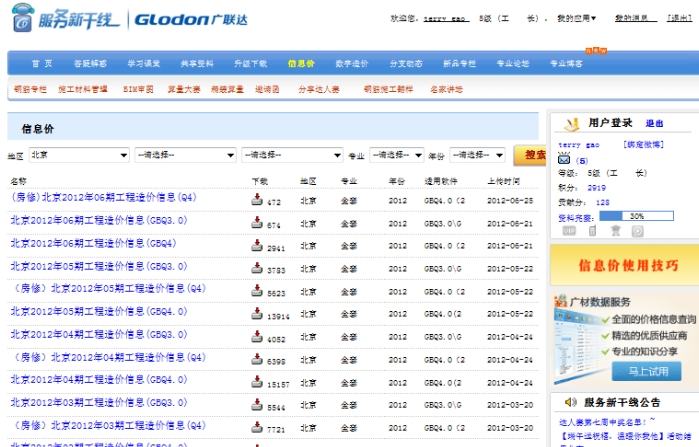Open the 分享达人赛 sub-navigation link

coord(319,89)
